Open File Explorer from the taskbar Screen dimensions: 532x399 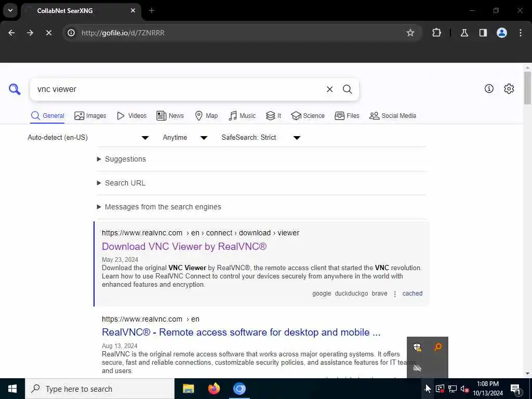click(x=188, y=389)
